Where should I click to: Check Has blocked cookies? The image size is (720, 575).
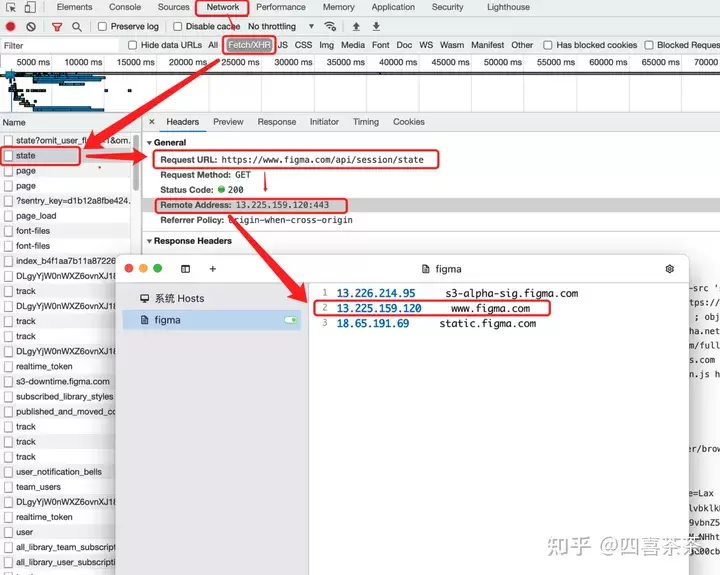(547, 45)
